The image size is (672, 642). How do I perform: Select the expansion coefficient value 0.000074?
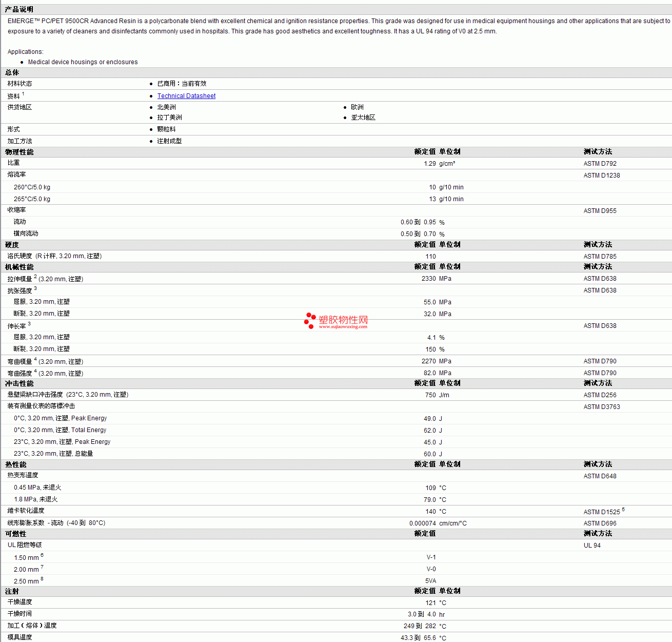(x=423, y=523)
